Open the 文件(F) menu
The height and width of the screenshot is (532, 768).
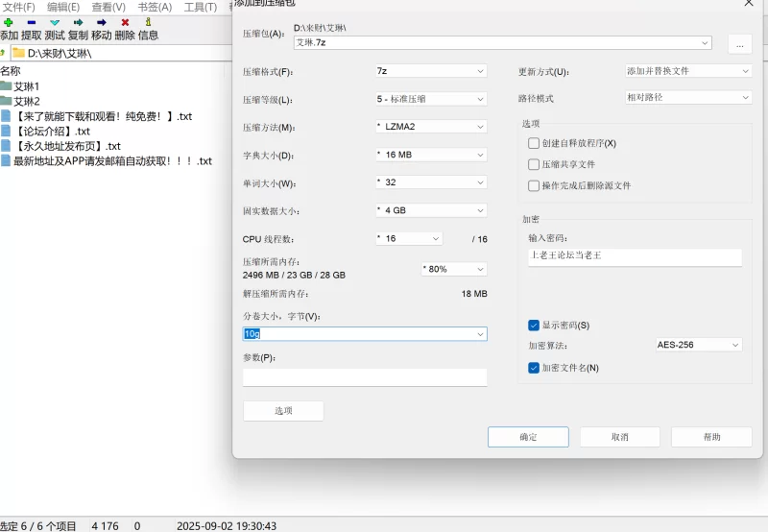[x=18, y=7]
